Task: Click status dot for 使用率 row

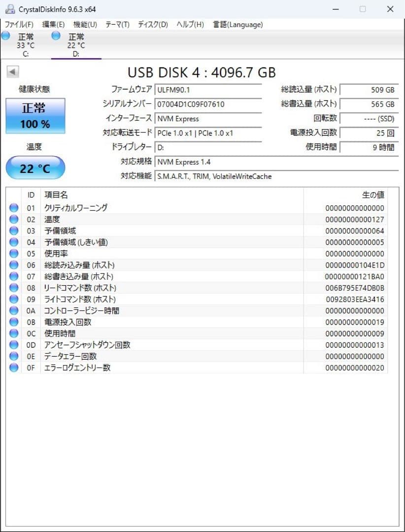Action: [x=14, y=254]
